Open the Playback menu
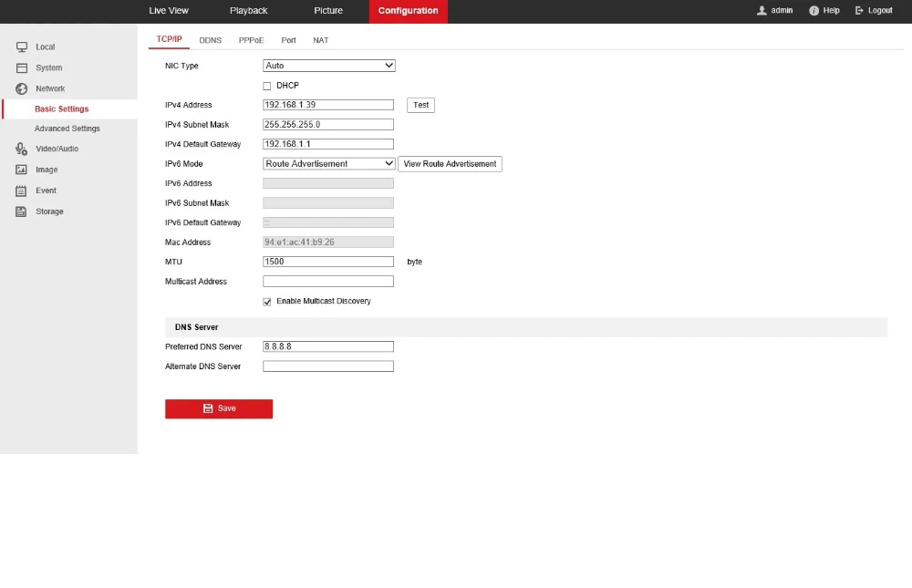Screen dimensions: 912x588 [x=248, y=10]
